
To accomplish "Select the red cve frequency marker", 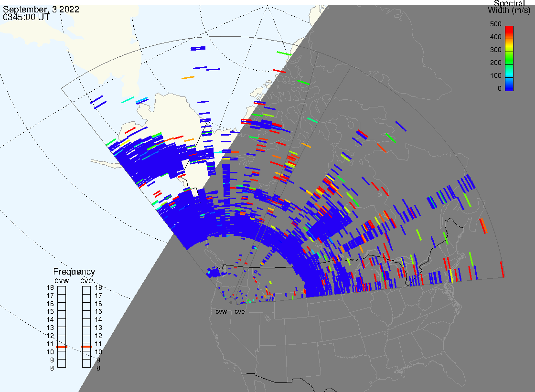I will pos(86,347).
